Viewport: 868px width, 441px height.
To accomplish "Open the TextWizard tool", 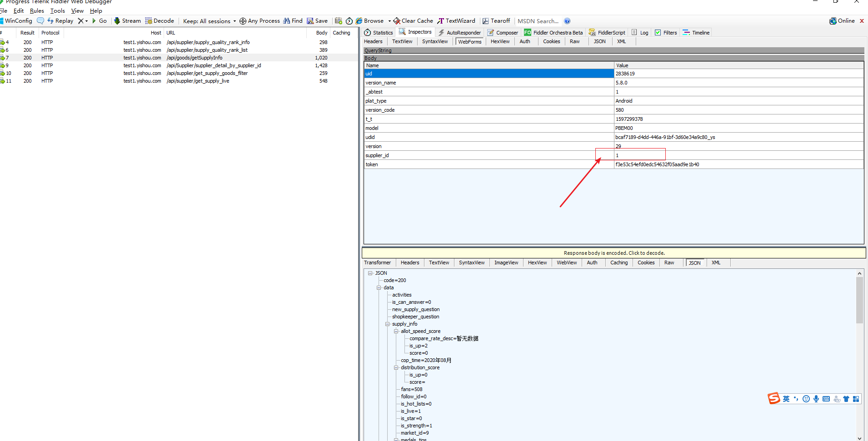I will click(456, 21).
